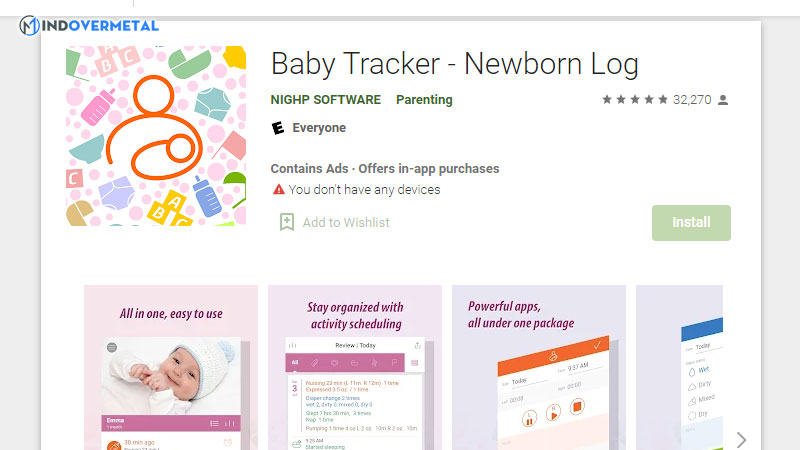Viewport: 800px width, 450px height.
Task: Click the 32,270 ratings count
Action: pyautogui.click(x=692, y=100)
